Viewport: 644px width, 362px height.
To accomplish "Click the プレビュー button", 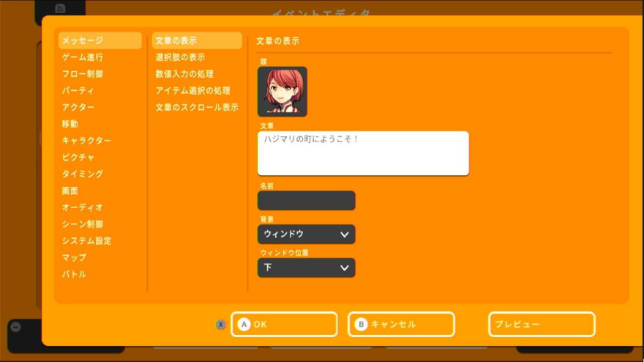I will [542, 324].
